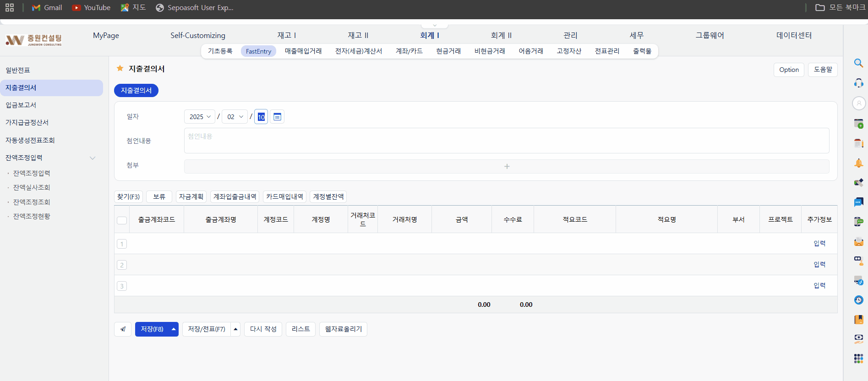
Task: Click the calendar date picker icon
Action: tap(277, 117)
